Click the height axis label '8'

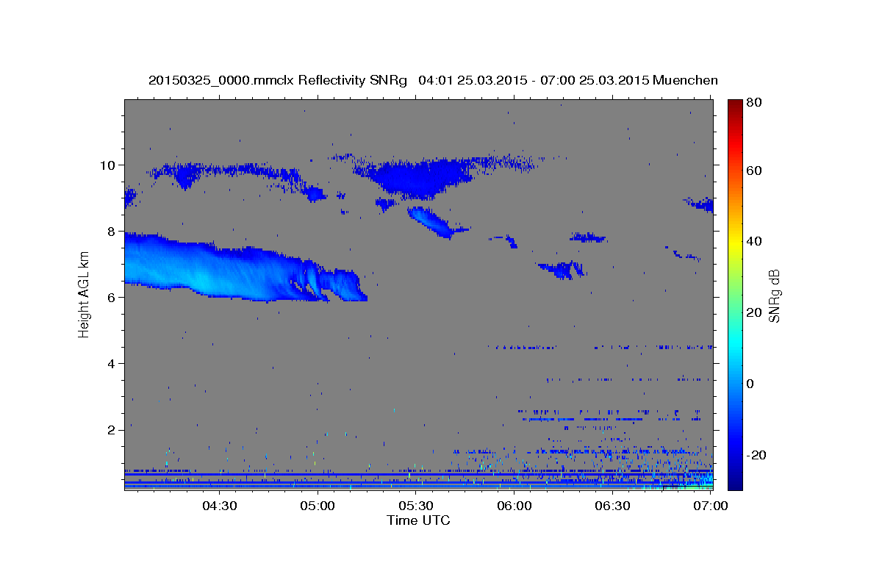click(x=112, y=231)
